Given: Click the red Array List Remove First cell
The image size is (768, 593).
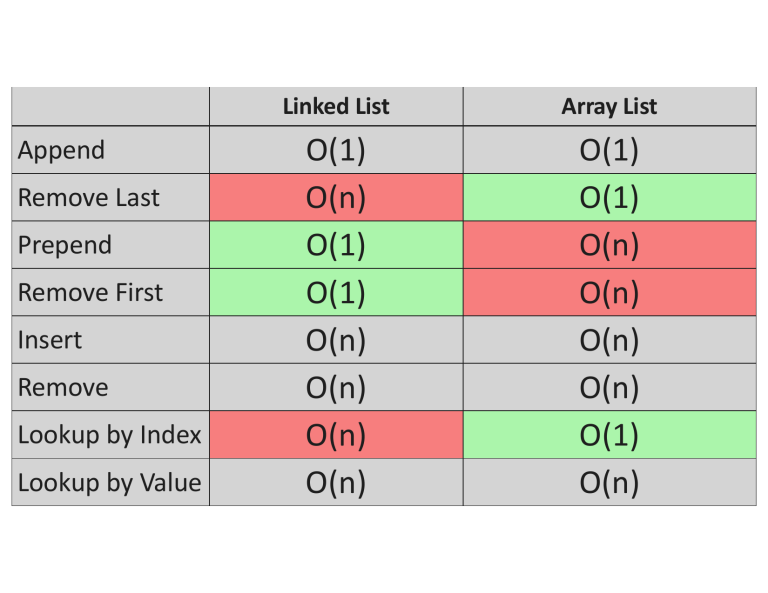Looking at the screenshot, I should (609, 293).
